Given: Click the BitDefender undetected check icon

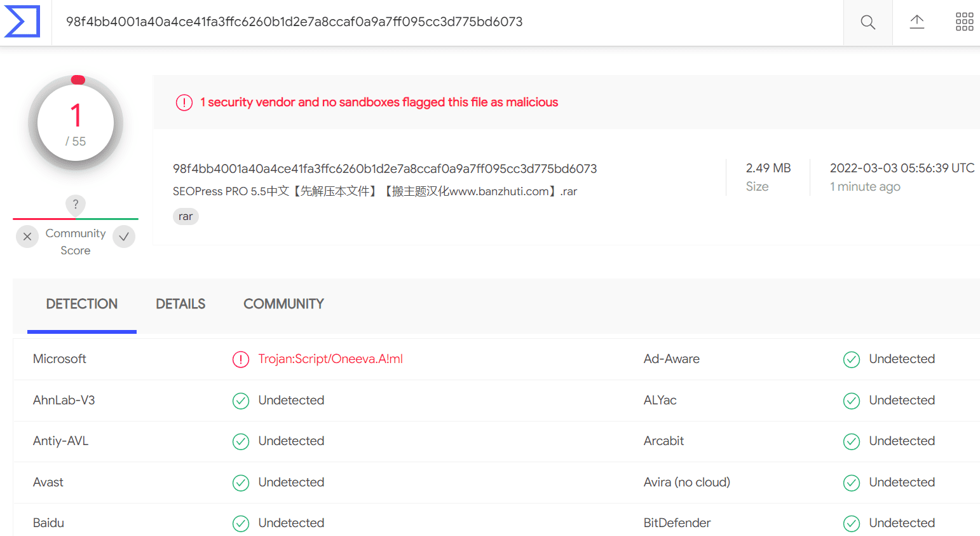Looking at the screenshot, I should point(852,524).
